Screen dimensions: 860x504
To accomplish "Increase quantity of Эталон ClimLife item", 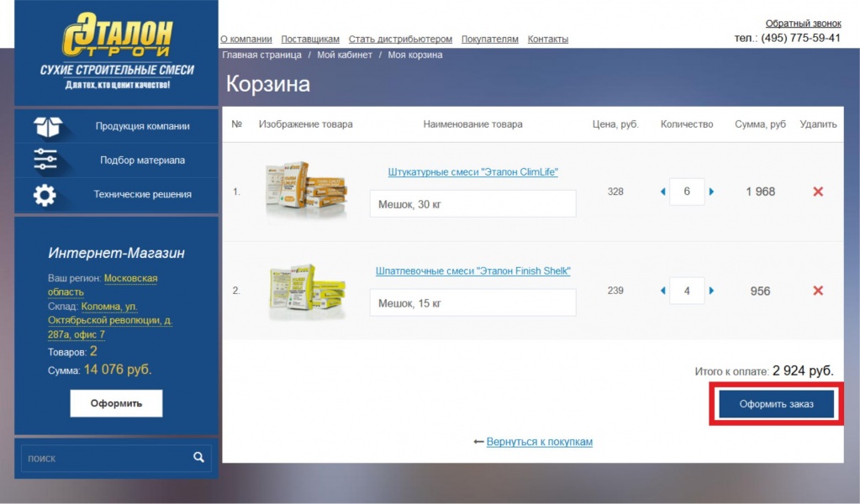I will 711,192.
